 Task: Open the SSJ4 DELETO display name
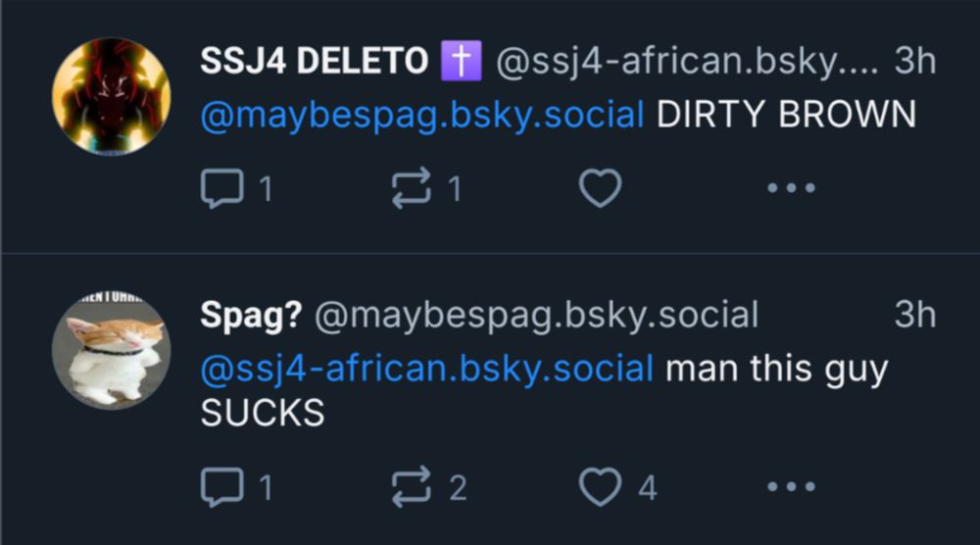pos(314,62)
